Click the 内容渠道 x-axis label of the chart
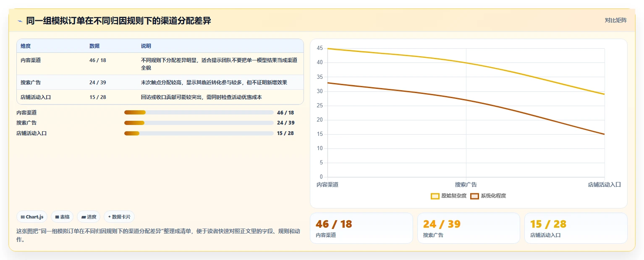644x260 pixels. click(327, 185)
